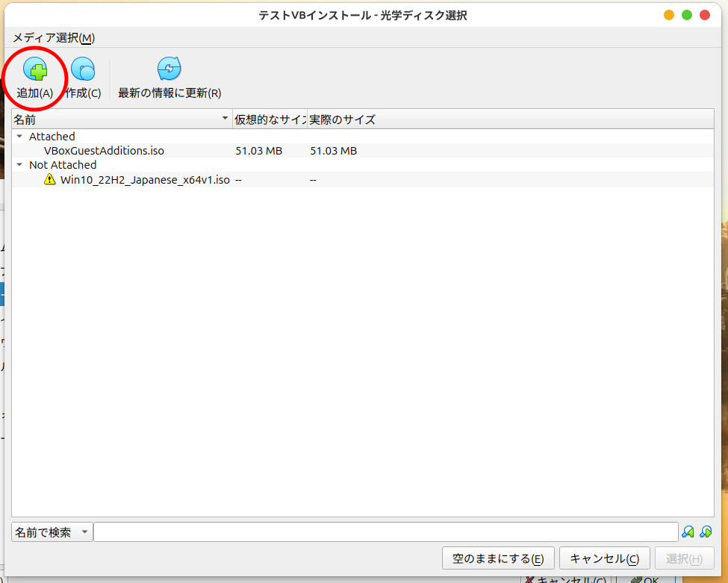Click the 追加 (Add) disk image icon

click(x=35, y=70)
